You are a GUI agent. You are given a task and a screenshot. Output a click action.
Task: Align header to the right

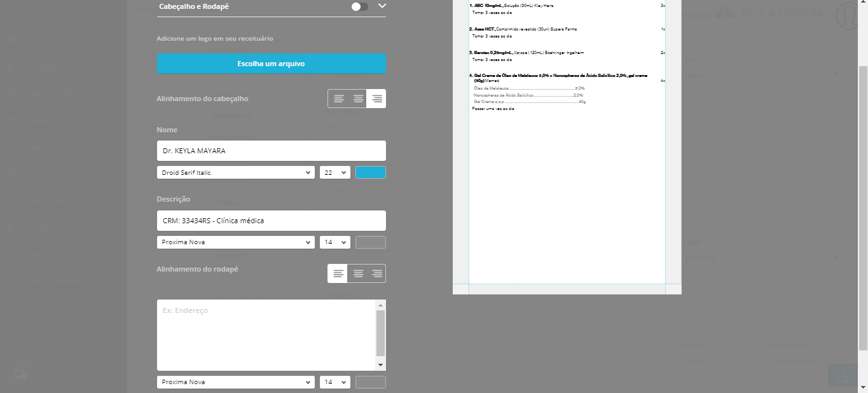pyautogui.click(x=376, y=99)
